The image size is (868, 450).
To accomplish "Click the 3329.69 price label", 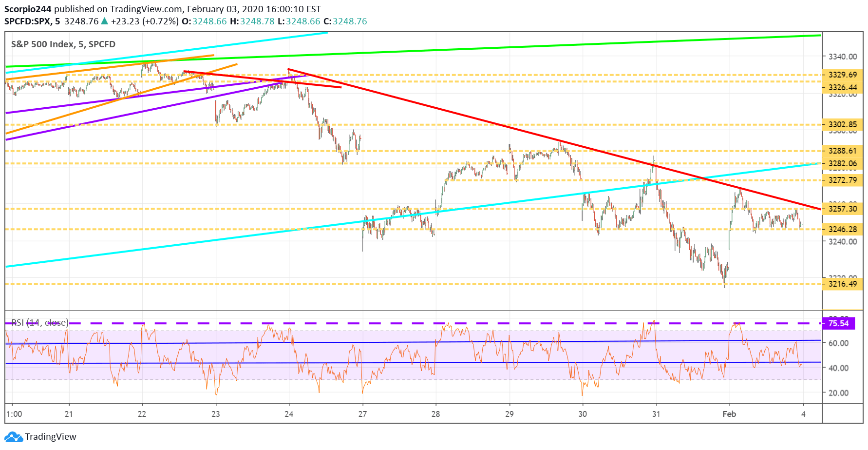I will [842, 75].
